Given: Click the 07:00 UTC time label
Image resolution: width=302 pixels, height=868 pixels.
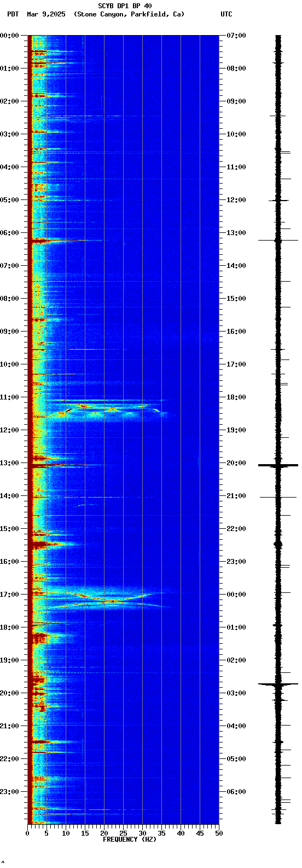Looking at the screenshot, I should coord(236,36).
